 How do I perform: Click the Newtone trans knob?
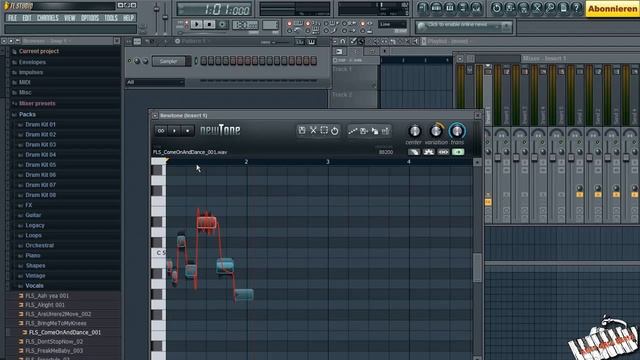pyautogui.click(x=457, y=131)
